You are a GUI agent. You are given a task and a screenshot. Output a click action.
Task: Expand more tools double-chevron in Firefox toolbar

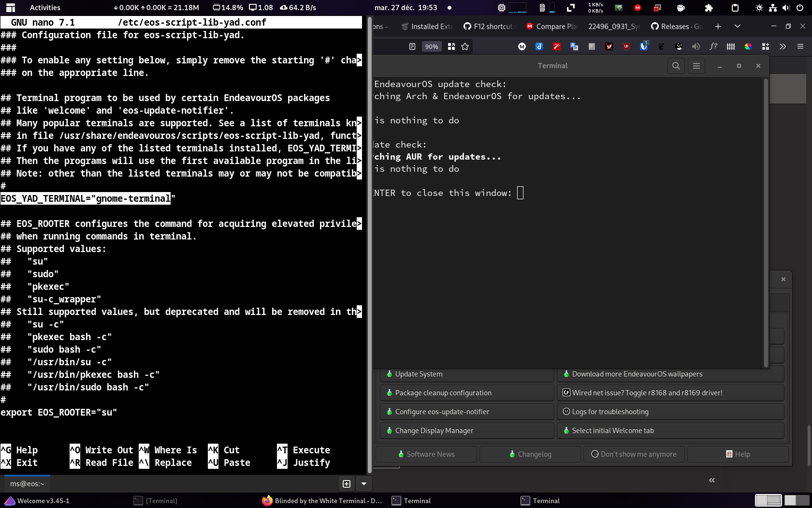click(x=783, y=46)
